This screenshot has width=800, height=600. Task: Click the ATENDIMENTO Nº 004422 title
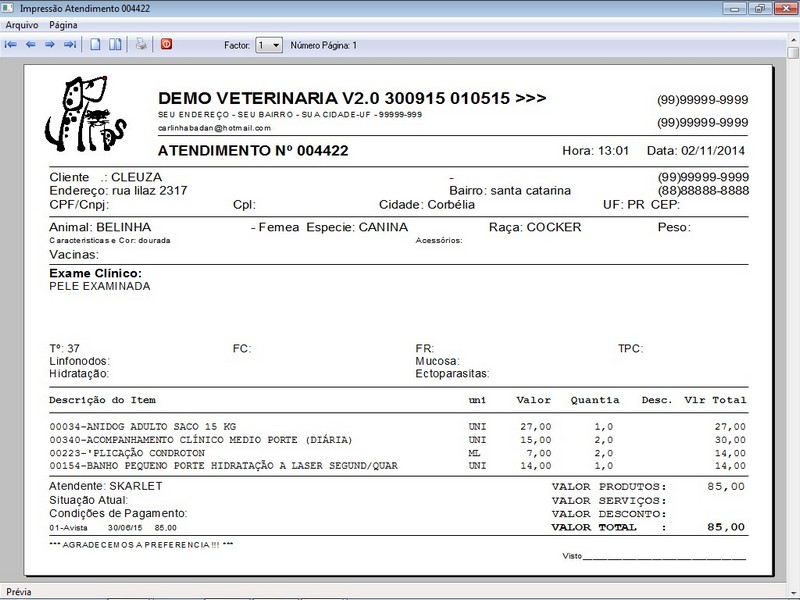(x=253, y=151)
